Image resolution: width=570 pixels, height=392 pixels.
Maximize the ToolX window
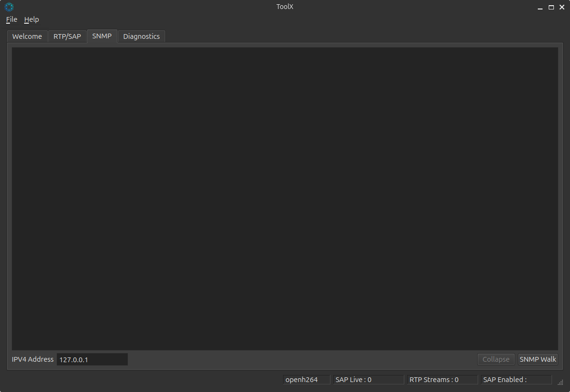click(x=551, y=7)
